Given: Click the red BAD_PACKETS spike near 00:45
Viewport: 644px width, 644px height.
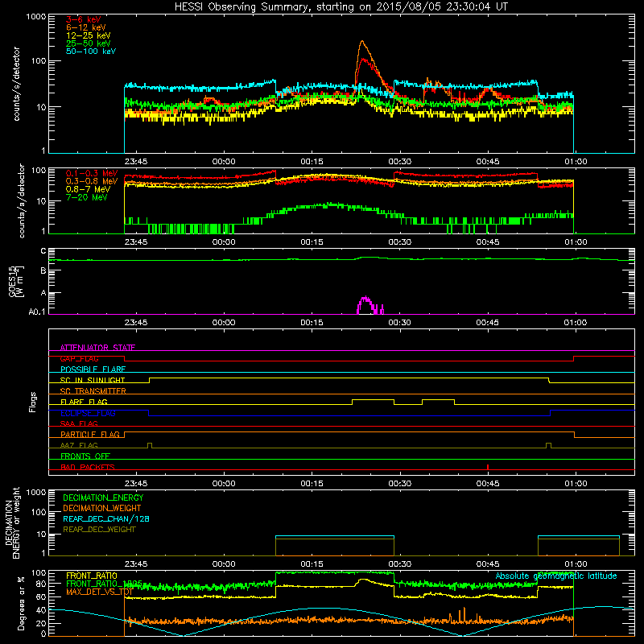Looking at the screenshot, I should click(488, 467).
